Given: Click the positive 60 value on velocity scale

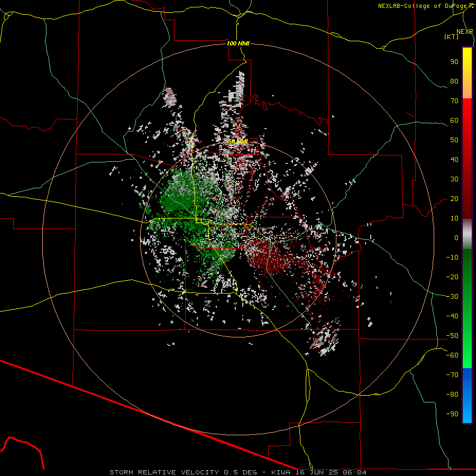Looking at the screenshot, I should click(x=454, y=120).
